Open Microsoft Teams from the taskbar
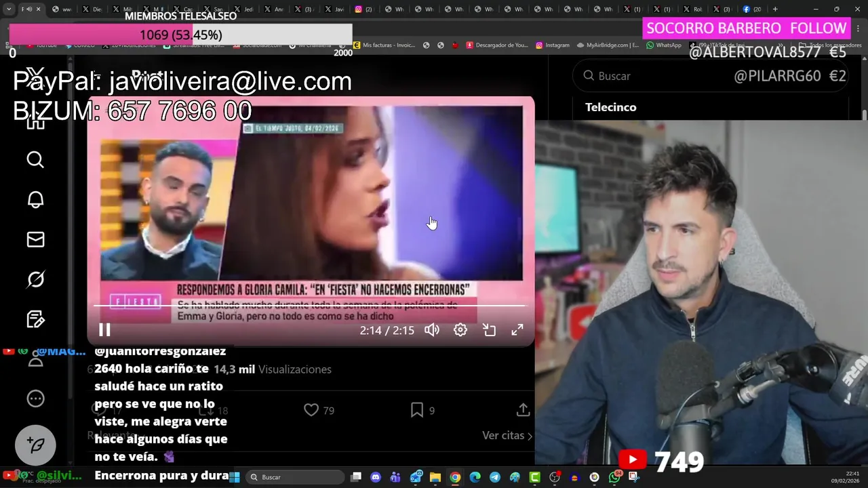The height and width of the screenshot is (488, 868). [x=395, y=477]
